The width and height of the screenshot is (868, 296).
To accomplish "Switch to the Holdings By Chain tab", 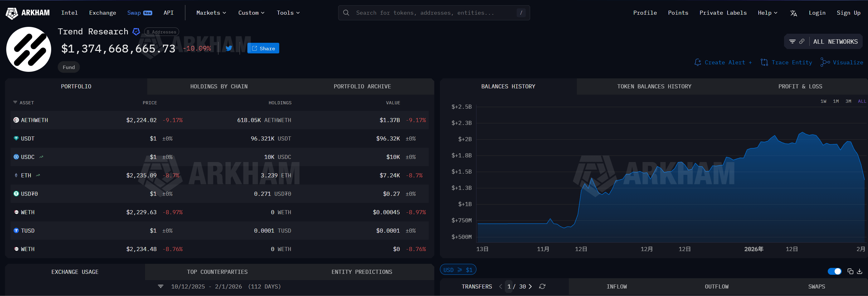I will 219,86.
